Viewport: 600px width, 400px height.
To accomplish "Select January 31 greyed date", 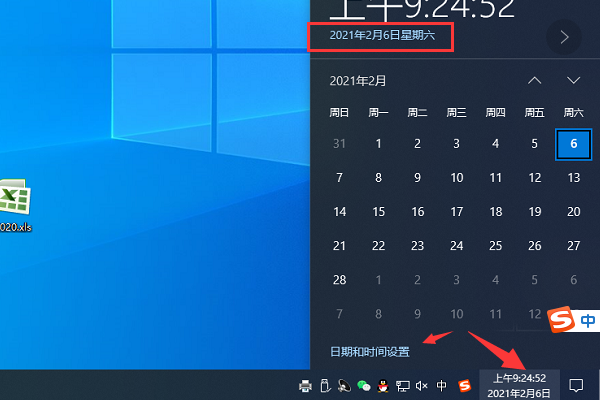I will tap(339, 144).
